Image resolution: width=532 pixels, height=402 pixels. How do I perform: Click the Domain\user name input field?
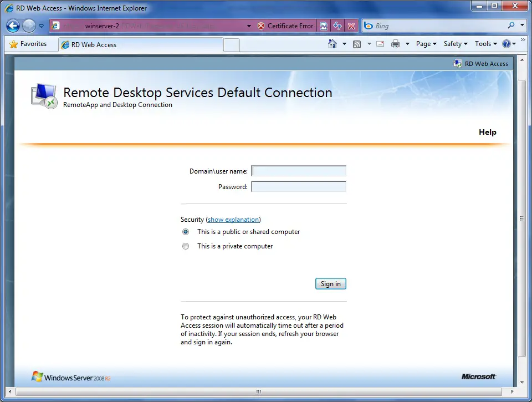point(298,171)
